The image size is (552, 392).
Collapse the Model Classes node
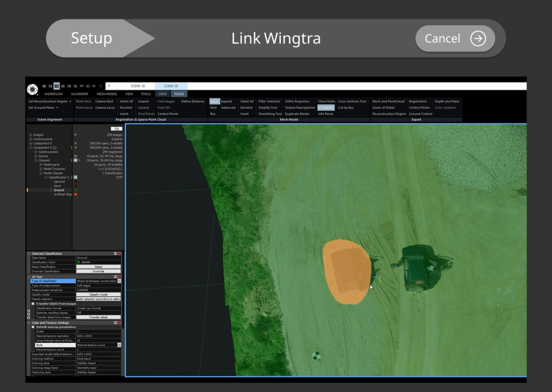(x=41, y=173)
